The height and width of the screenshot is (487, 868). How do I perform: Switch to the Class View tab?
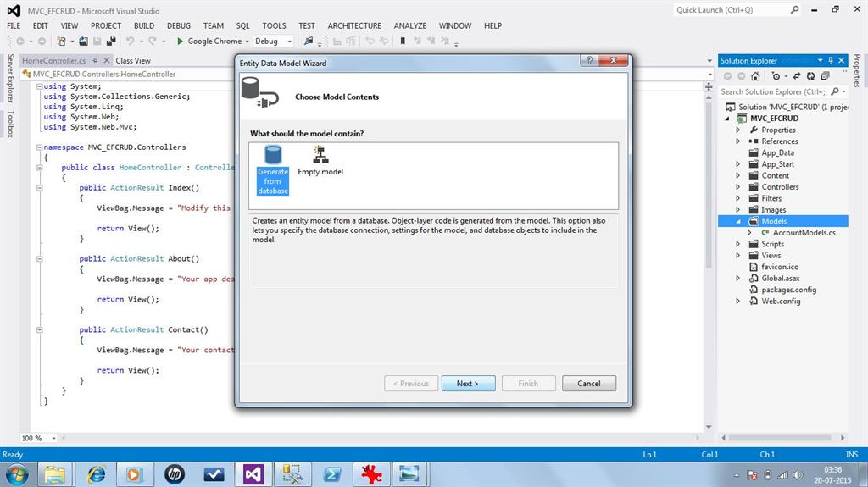tap(133, 60)
